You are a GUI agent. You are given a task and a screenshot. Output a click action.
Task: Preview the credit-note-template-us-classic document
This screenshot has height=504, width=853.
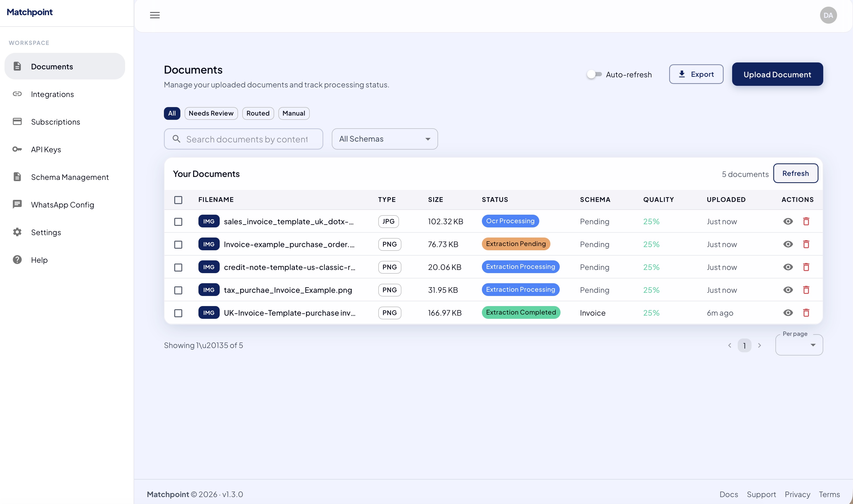point(788,267)
